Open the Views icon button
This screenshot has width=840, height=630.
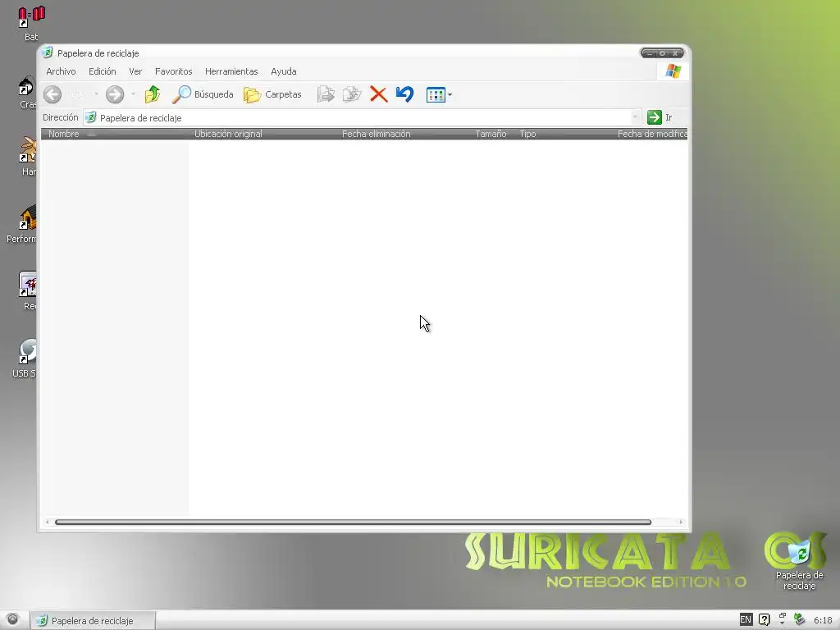pyautogui.click(x=436, y=95)
